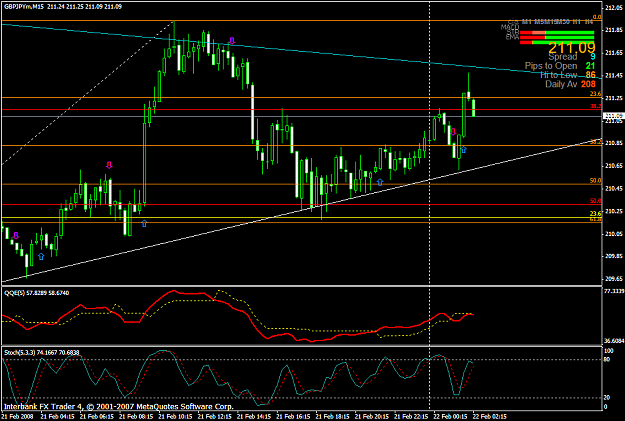Select the blue up arrow near 22 Feb 00:15
The image size is (625, 421).
pyautogui.click(x=463, y=150)
